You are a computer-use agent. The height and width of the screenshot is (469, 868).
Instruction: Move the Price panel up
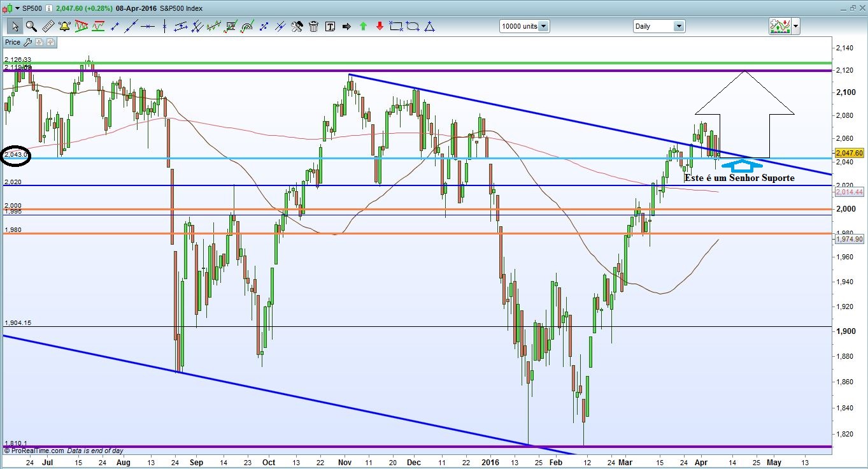click(50, 42)
